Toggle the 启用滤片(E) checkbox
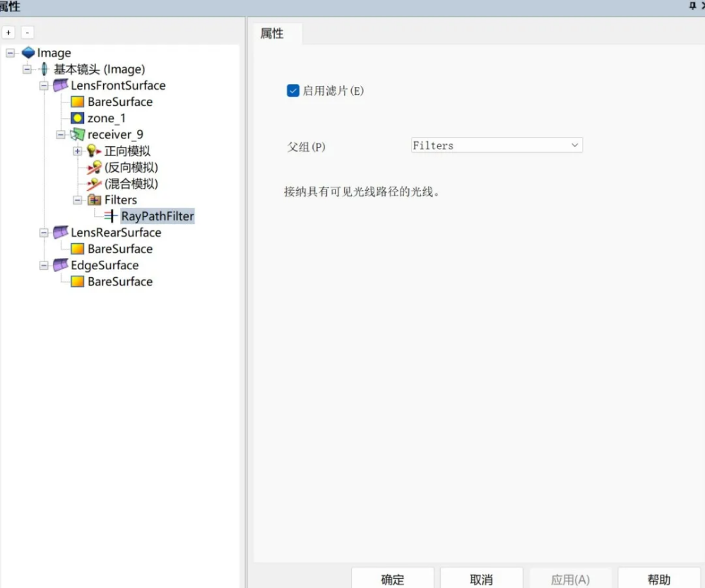705x588 pixels. tap(293, 90)
